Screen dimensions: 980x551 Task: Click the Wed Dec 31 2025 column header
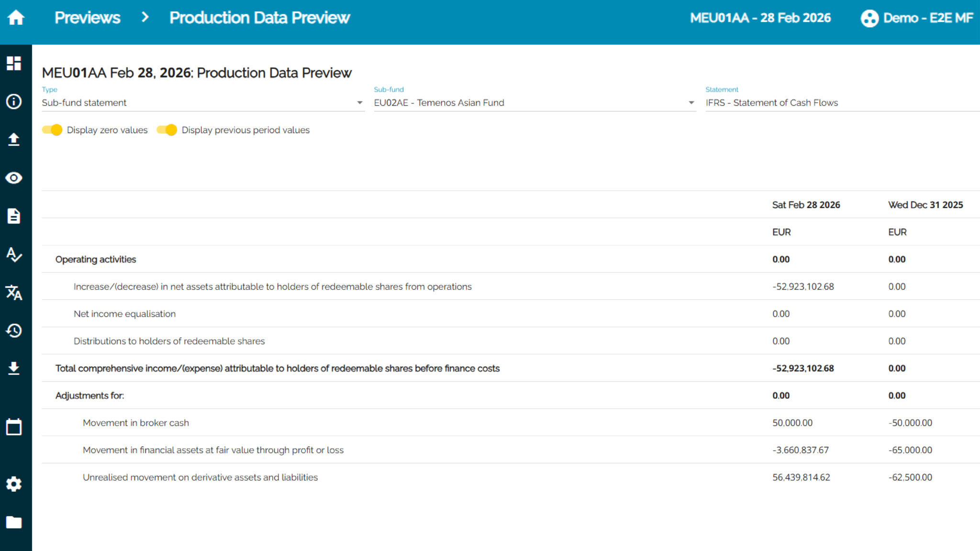[925, 205]
